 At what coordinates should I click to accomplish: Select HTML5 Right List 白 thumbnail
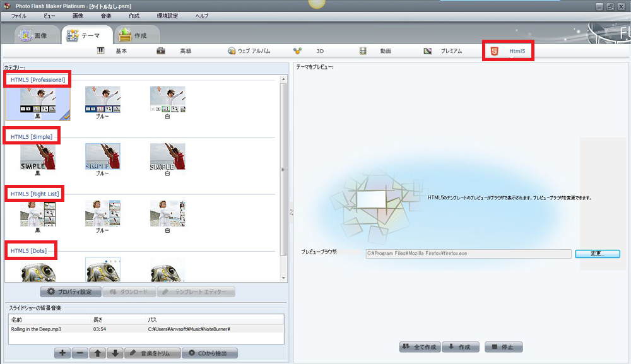[167, 214]
